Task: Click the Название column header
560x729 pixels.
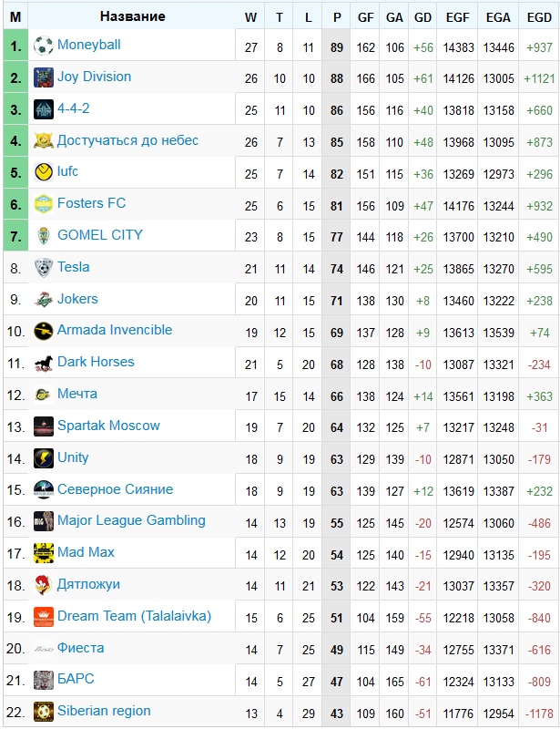Action: 132,16
